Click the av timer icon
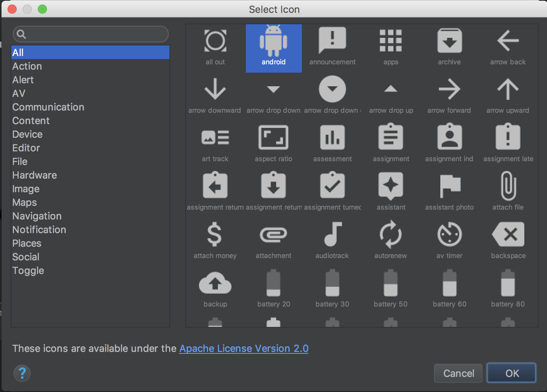The image size is (547, 392). pos(449,234)
